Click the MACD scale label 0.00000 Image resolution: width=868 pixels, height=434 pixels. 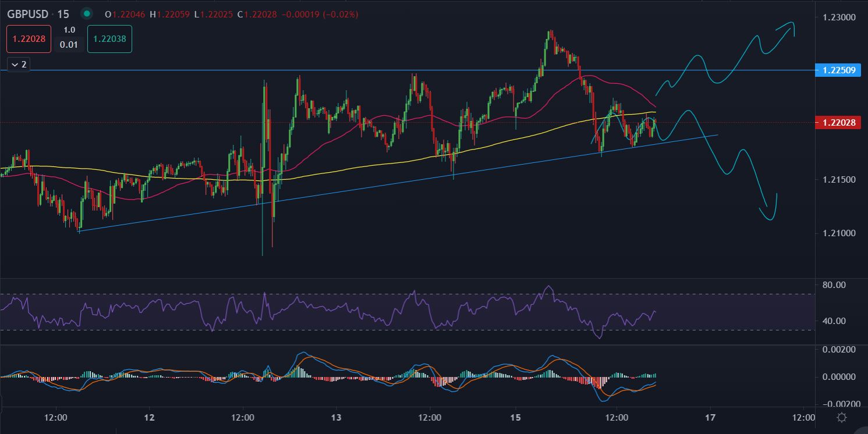pyautogui.click(x=839, y=376)
